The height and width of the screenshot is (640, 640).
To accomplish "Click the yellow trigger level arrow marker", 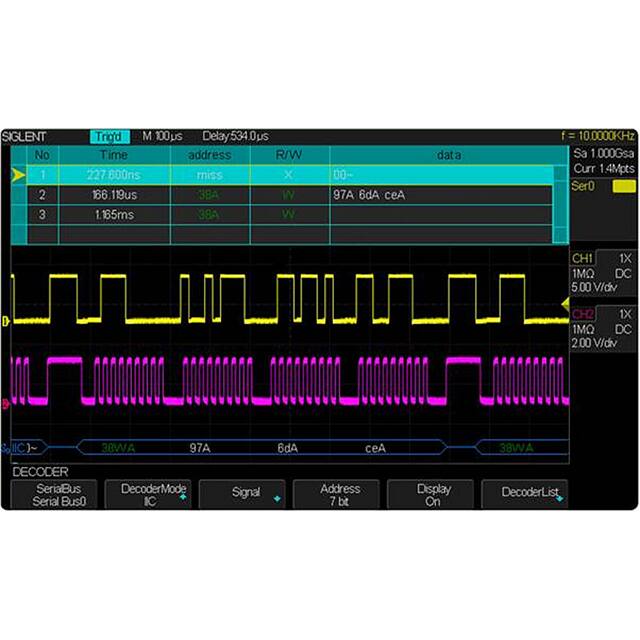I will tap(565, 304).
